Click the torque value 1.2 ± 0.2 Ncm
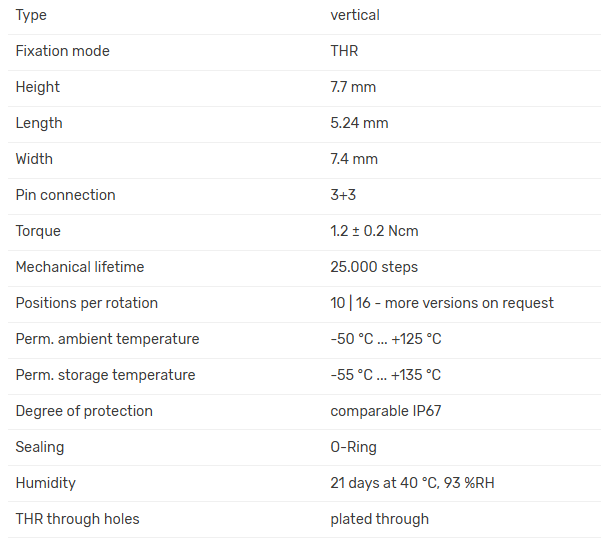 pyautogui.click(x=374, y=231)
